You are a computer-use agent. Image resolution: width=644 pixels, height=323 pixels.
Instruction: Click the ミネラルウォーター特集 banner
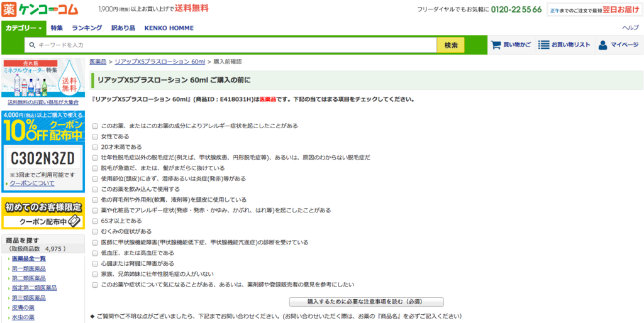point(43,77)
